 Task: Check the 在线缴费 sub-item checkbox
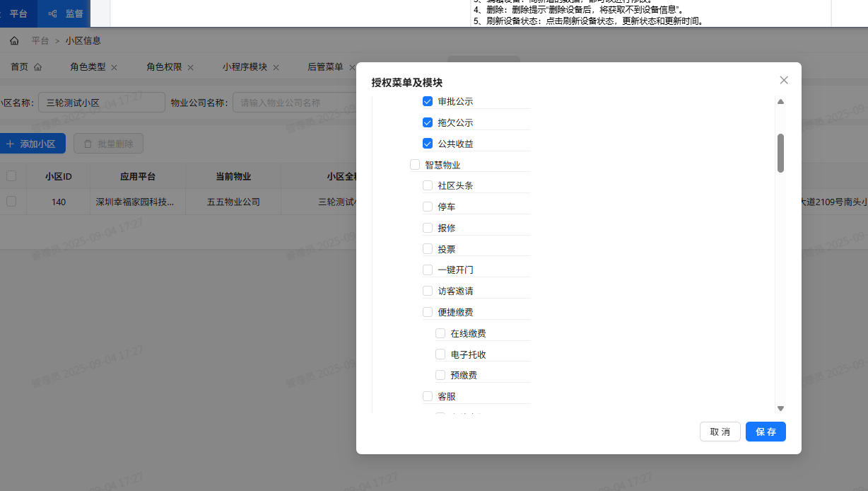tap(440, 333)
